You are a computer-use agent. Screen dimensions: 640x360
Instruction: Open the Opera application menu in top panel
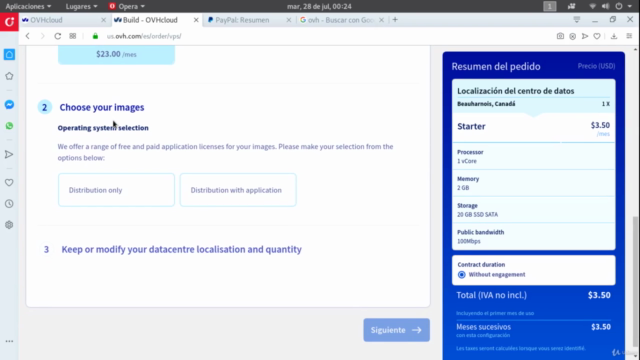[127, 6]
